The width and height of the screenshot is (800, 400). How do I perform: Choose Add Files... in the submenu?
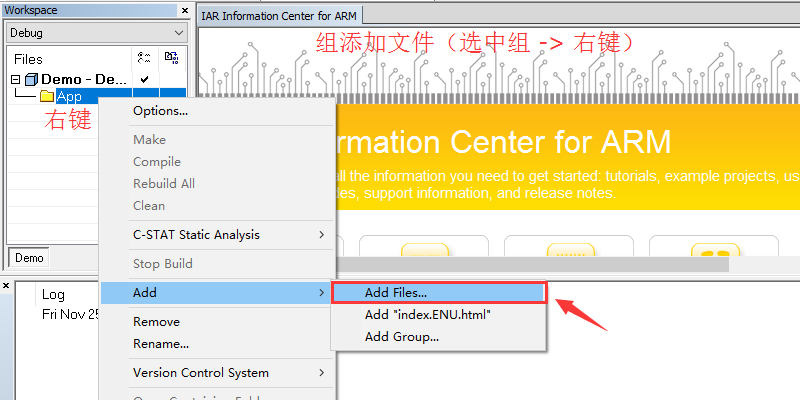pos(439,293)
